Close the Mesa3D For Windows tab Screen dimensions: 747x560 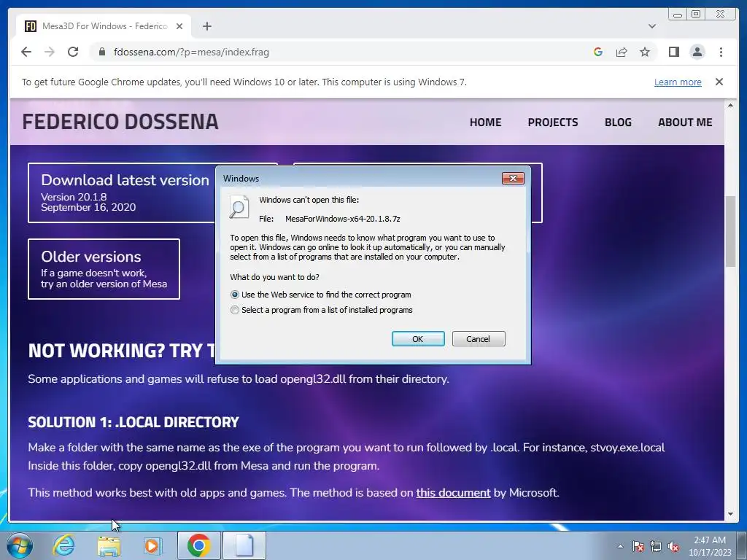pyautogui.click(x=179, y=26)
